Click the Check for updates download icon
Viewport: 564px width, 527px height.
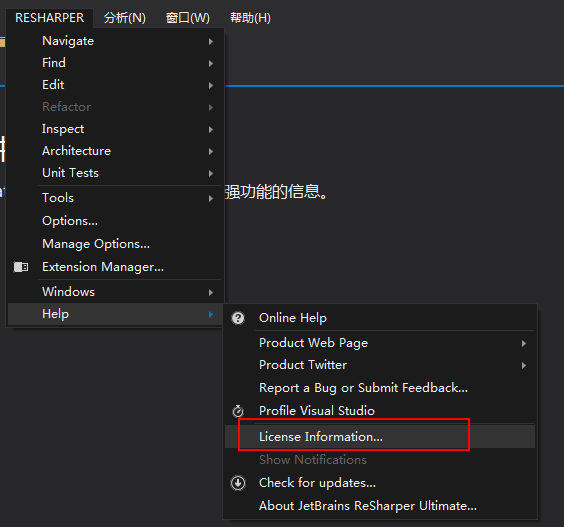[x=238, y=483]
